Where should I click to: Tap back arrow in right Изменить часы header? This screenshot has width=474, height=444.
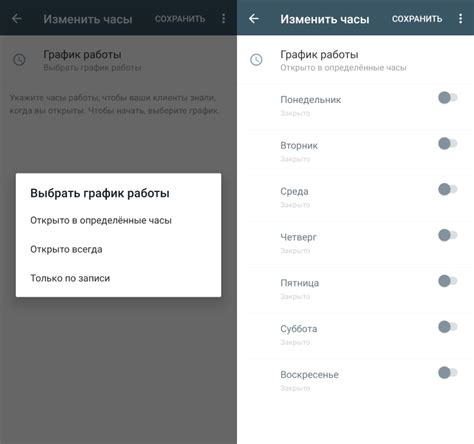click(x=254, y=18)
